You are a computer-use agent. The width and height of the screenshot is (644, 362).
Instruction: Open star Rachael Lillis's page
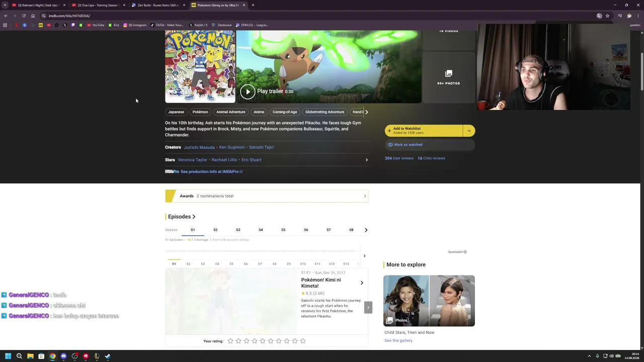pyautogui.click(x=224, y=160)
